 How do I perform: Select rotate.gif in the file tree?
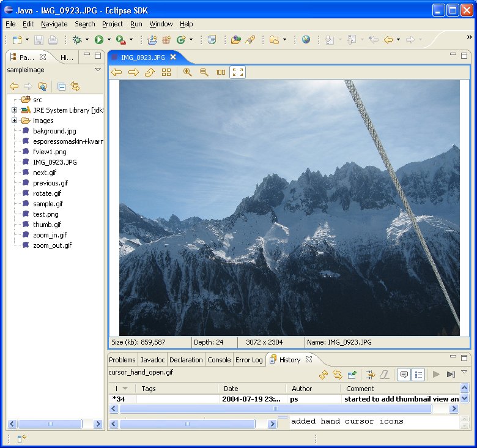pyautogui.click(x=46, y=193)
